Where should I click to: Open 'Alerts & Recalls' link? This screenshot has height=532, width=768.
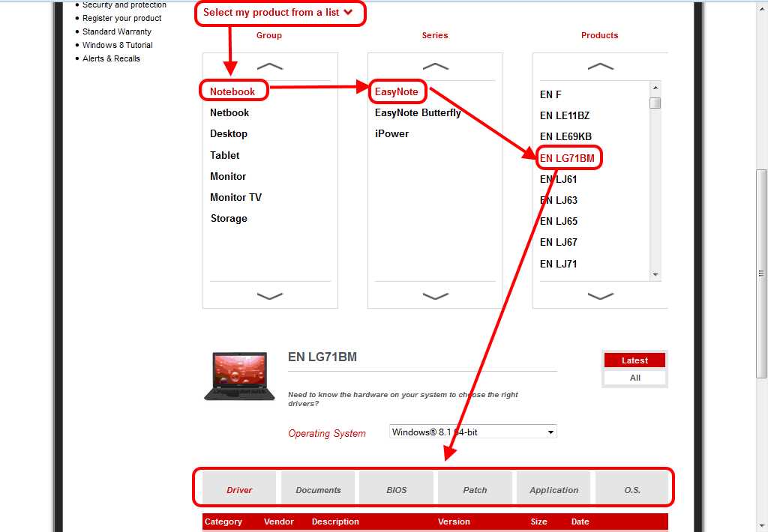(111, 58)
